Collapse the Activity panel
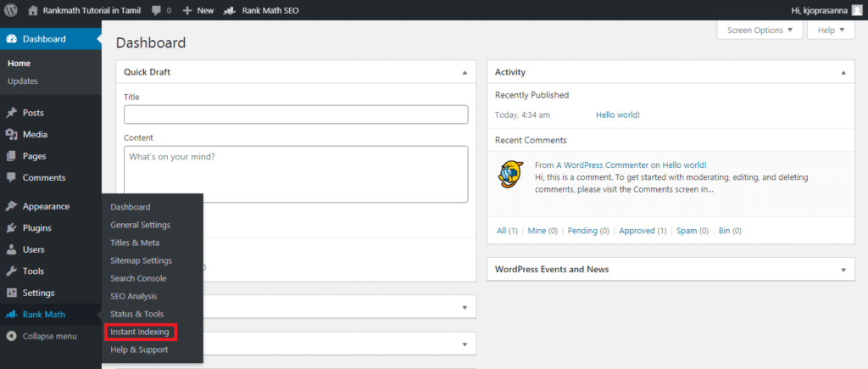The height and width of the screenshot is (369, 868). [843, 73]
